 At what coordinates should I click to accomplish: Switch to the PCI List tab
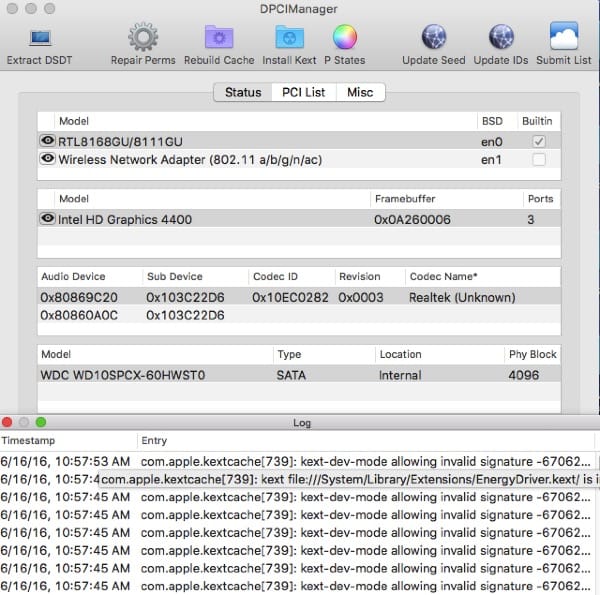click(302, 93)
